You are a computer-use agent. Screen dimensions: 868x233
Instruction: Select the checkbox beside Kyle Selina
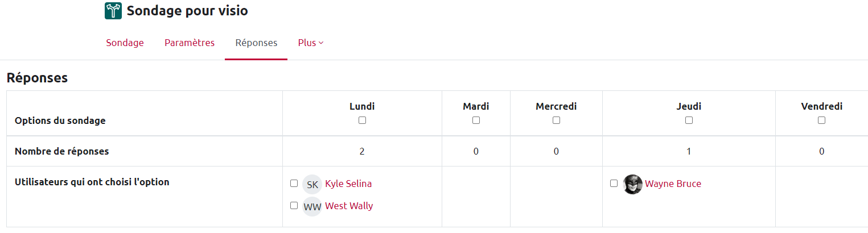pos(294,184)
